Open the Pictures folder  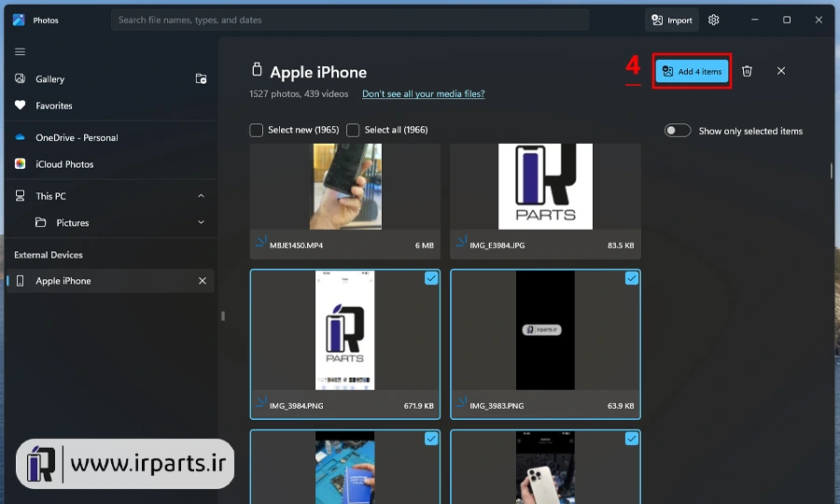(72, 222)
